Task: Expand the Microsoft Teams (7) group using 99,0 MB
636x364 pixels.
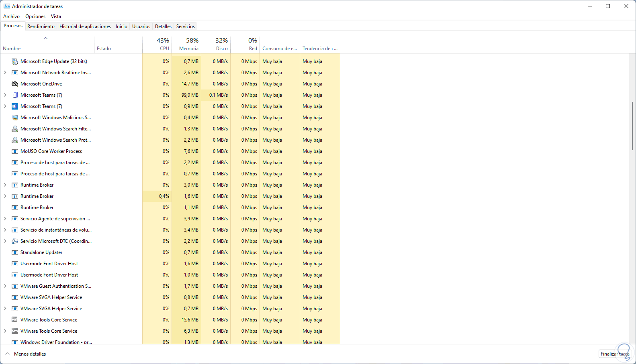Action: tap(5, 95)
